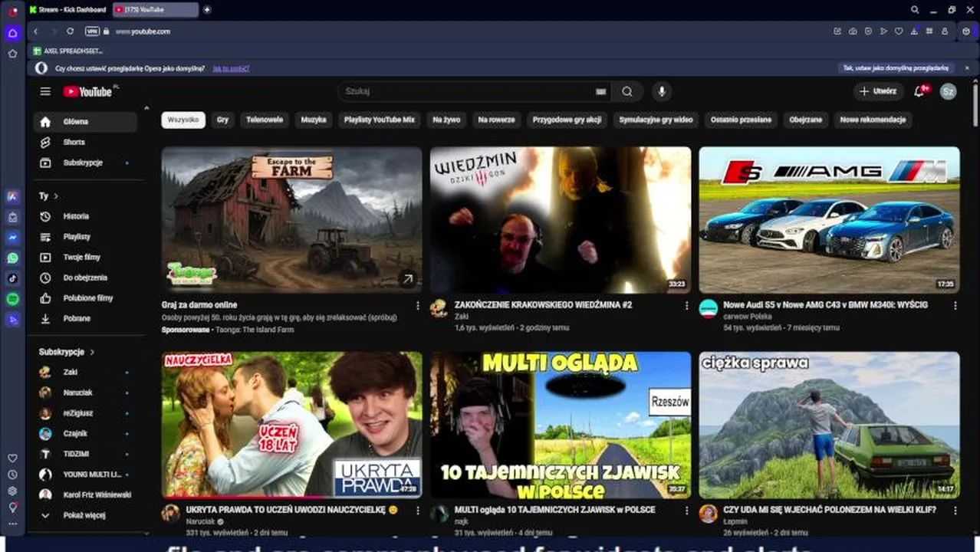
Task: Open options menu of Graj za darmo ad
Action: (417, 305)
